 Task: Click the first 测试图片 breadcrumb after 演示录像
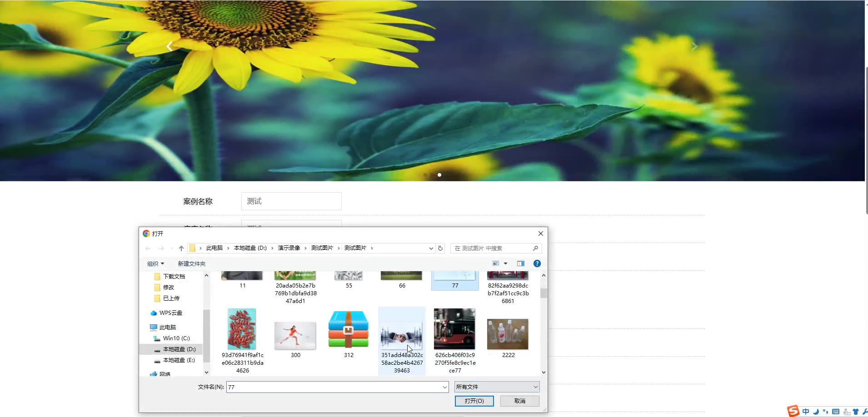[322, 248]
